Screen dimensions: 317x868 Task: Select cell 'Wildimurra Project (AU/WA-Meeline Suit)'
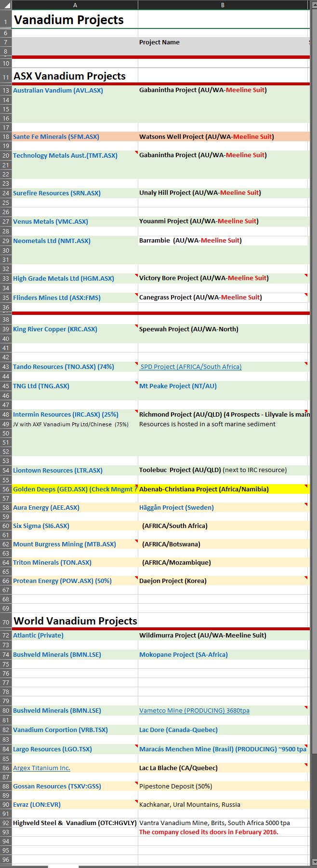click(223, 635)
